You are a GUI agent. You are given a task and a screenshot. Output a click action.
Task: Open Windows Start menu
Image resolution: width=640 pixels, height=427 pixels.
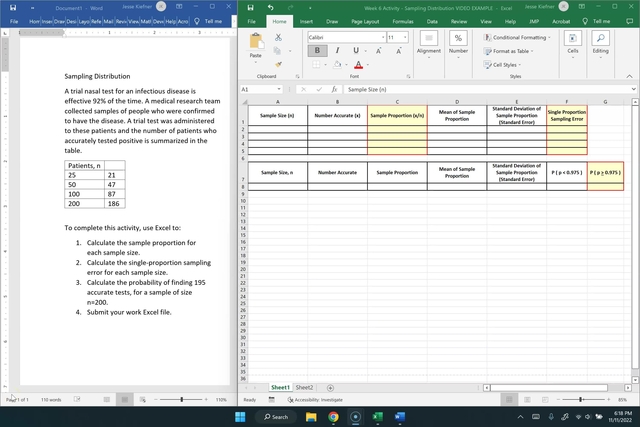240,417
